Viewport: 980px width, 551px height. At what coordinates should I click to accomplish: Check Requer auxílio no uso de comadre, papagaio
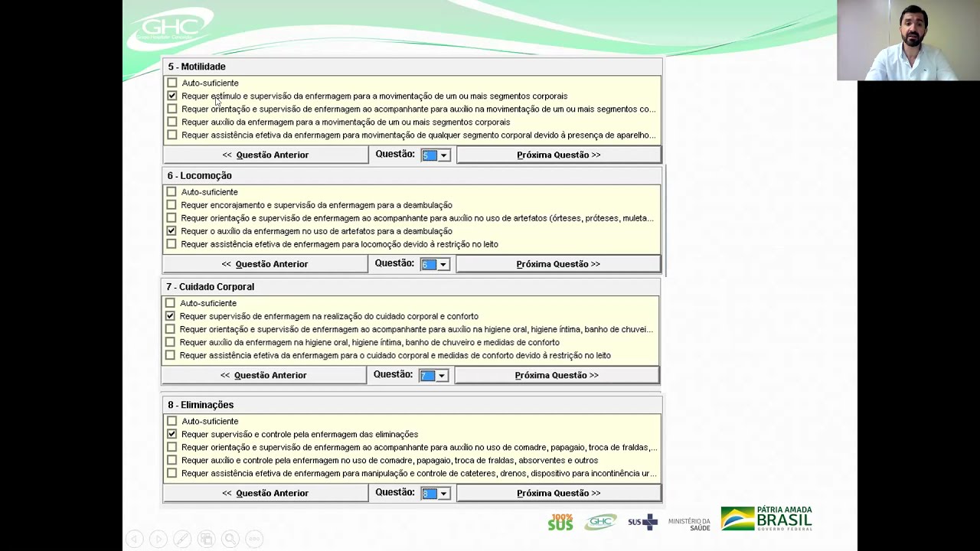(x=172, y=460)
